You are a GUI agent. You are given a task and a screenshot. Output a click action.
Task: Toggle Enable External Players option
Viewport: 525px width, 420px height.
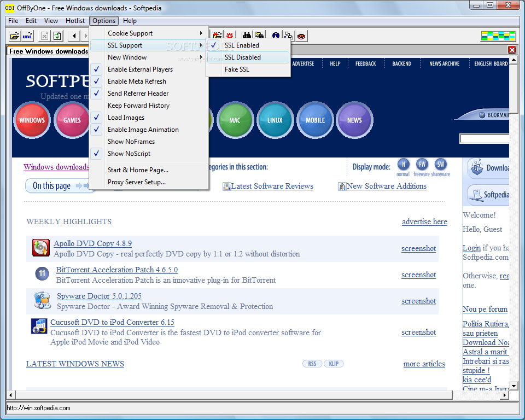[149, 69]
